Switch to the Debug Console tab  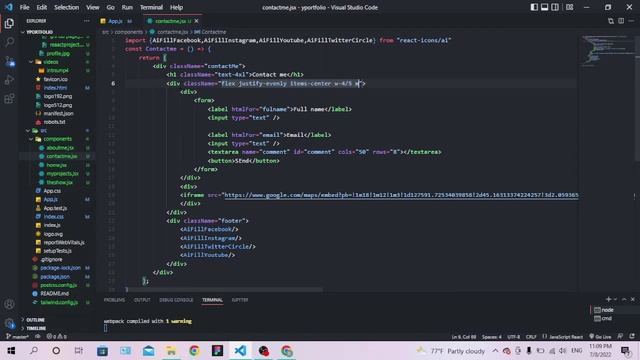tap(176, 300)
